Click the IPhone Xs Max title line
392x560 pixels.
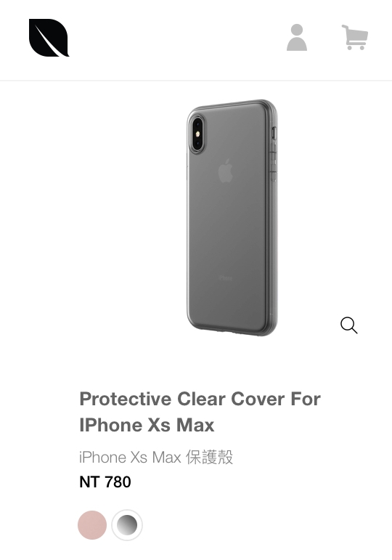[x=147, y=425]
